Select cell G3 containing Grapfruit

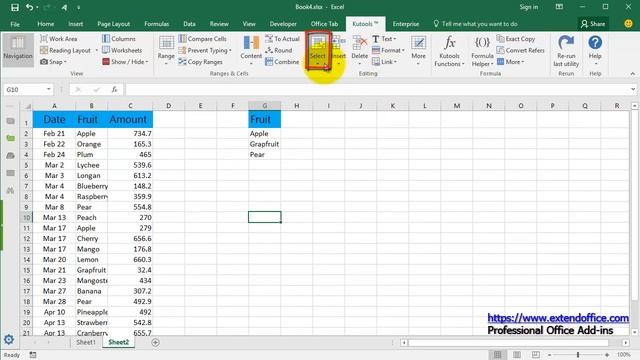coord(264,144)
